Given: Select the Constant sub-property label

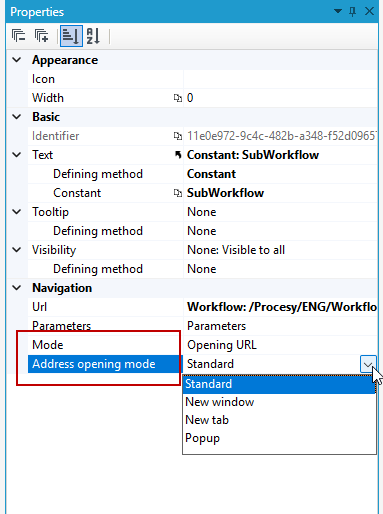Looking at the screenshot, I should pos(77,193).
